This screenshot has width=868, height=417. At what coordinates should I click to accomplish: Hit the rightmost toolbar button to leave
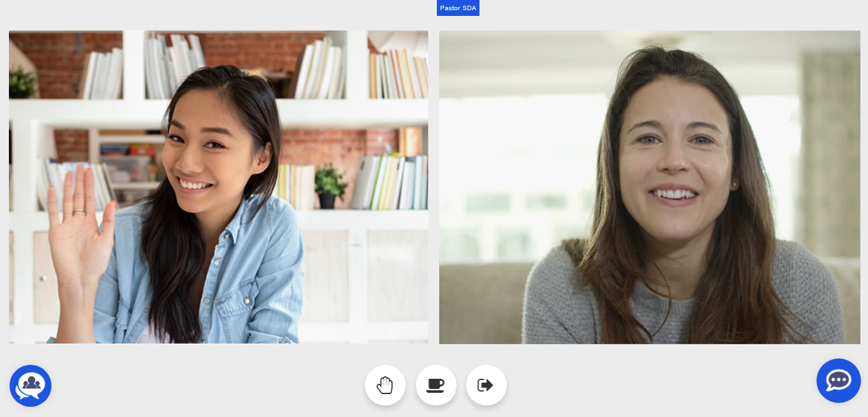click(x=486, y=385)
